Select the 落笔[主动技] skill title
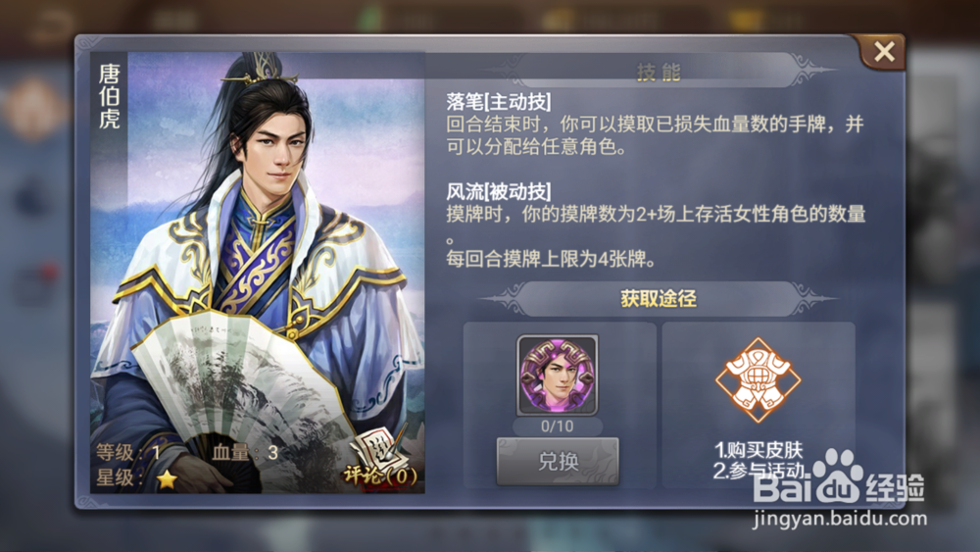This screenshot has height=552, width=980. pyautogui.click(x=498, y=101)
